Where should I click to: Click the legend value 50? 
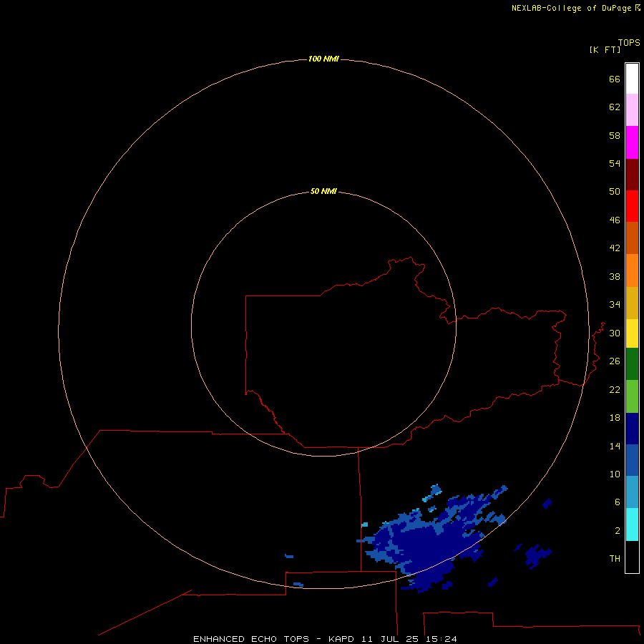(615, 192)
